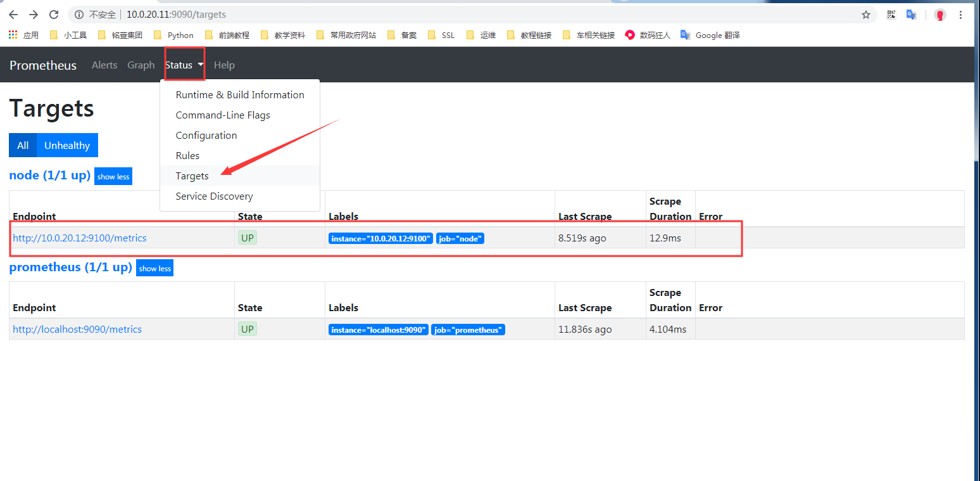The image size is (980, 481).
Task: Bookmark this page with the star icon
Action: 866,15
